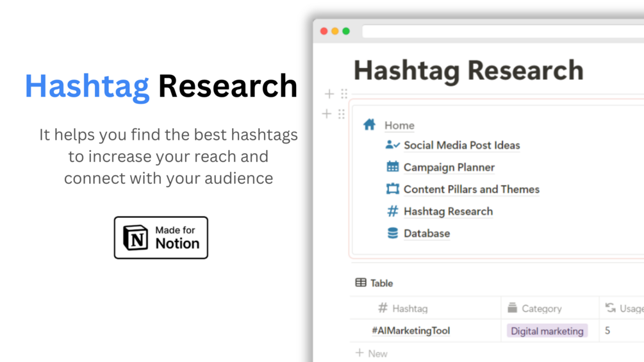Open the Usage column header menu
Viewport: 644px width, 362px height.
(x=629, y=308)
